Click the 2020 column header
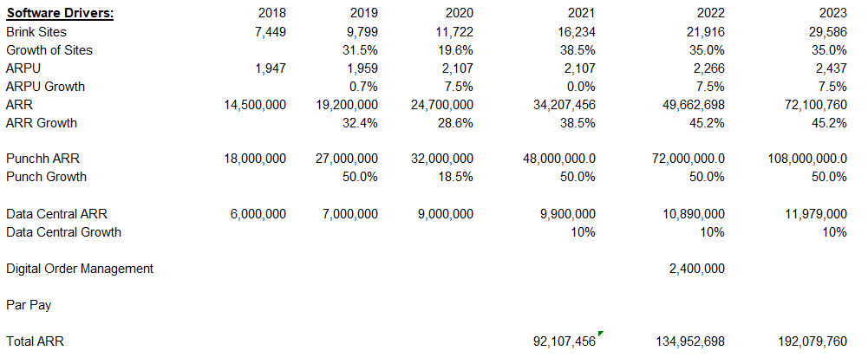This screenshot has height=364, width=868. [x=459, y=13]
